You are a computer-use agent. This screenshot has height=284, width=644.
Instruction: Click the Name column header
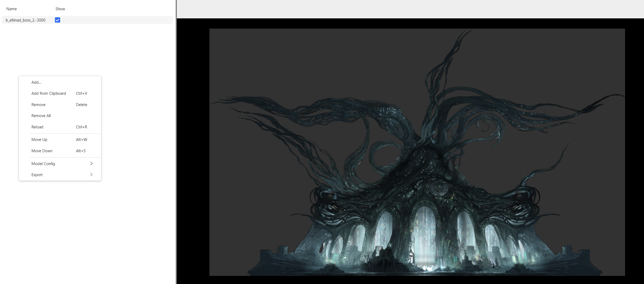12,9
